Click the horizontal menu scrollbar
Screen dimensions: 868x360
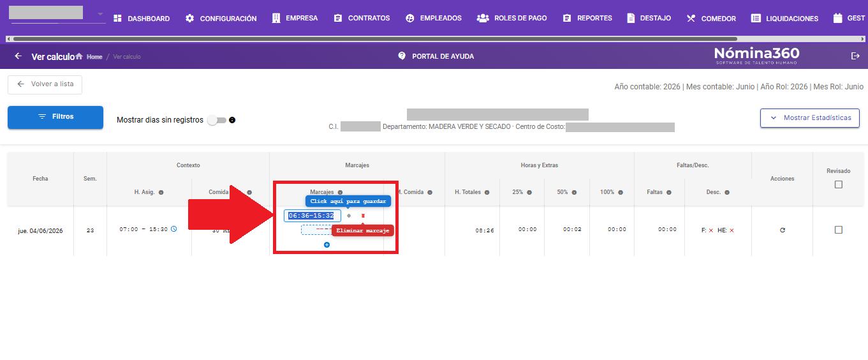375,39
